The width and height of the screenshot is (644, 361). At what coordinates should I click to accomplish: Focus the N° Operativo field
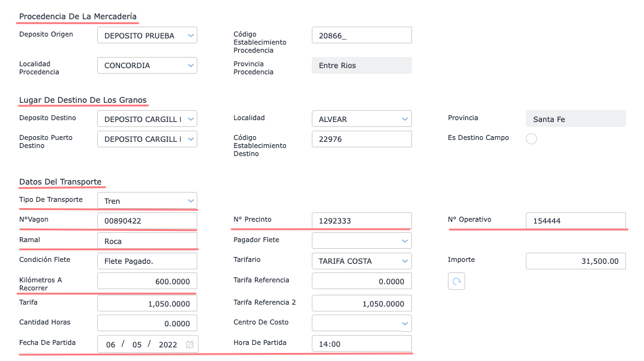coord(575,220)
